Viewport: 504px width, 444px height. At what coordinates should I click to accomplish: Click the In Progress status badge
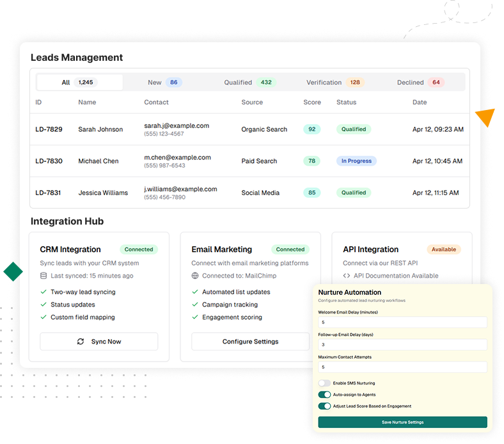(357, 161)
